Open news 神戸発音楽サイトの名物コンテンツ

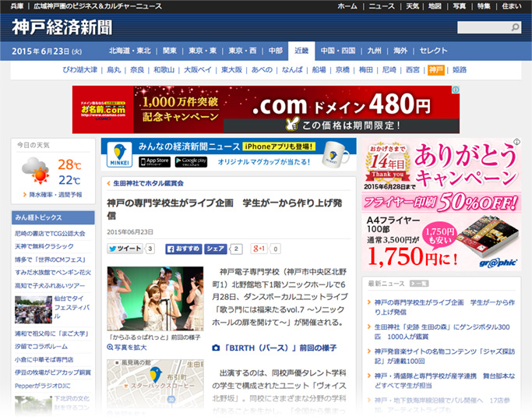[x=445, y=356]
